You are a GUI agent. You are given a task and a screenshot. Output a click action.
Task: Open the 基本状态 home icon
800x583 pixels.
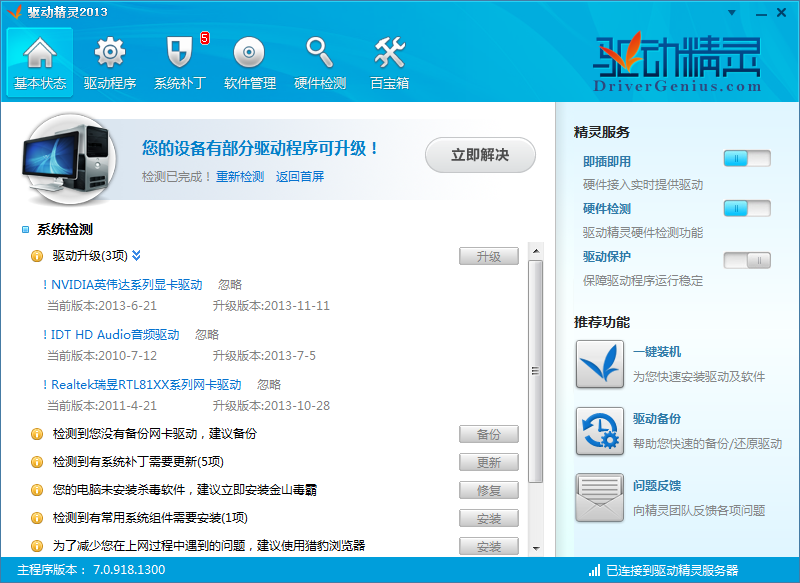pyautogui.click(x=40, y=53)
